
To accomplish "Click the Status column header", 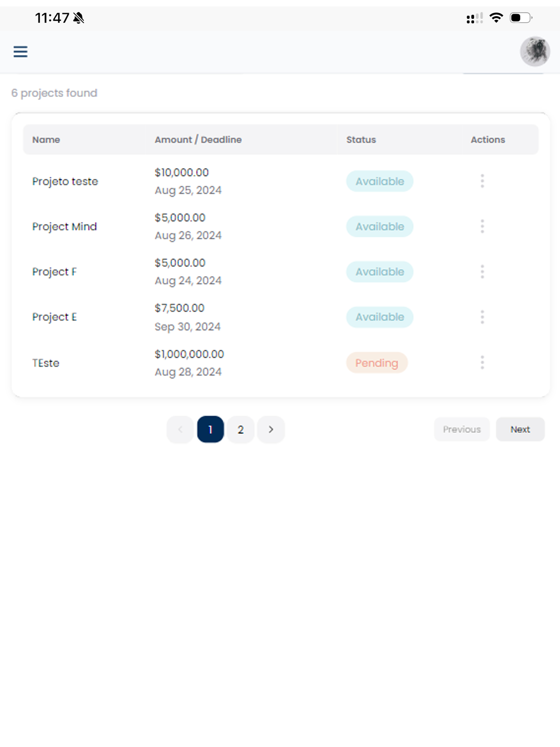I will tap(361, 140).
